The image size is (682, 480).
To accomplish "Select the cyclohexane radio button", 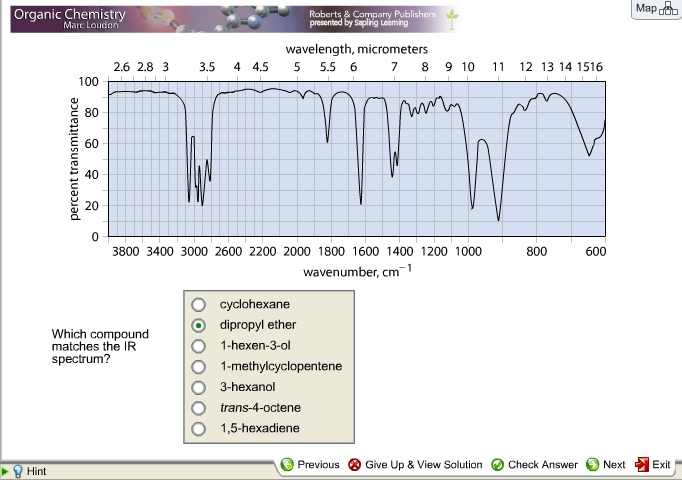I will point(198,305).
